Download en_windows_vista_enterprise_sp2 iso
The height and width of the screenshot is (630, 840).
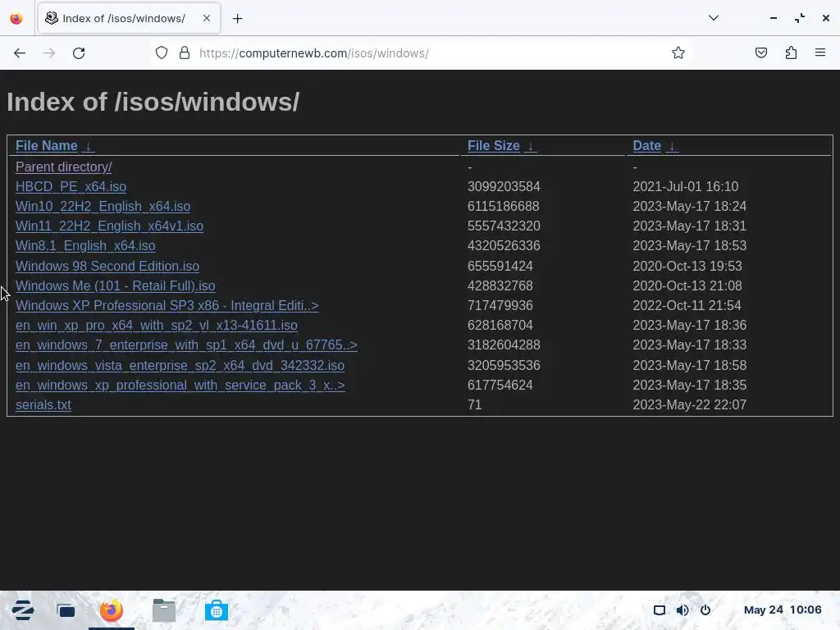(180, 365)
